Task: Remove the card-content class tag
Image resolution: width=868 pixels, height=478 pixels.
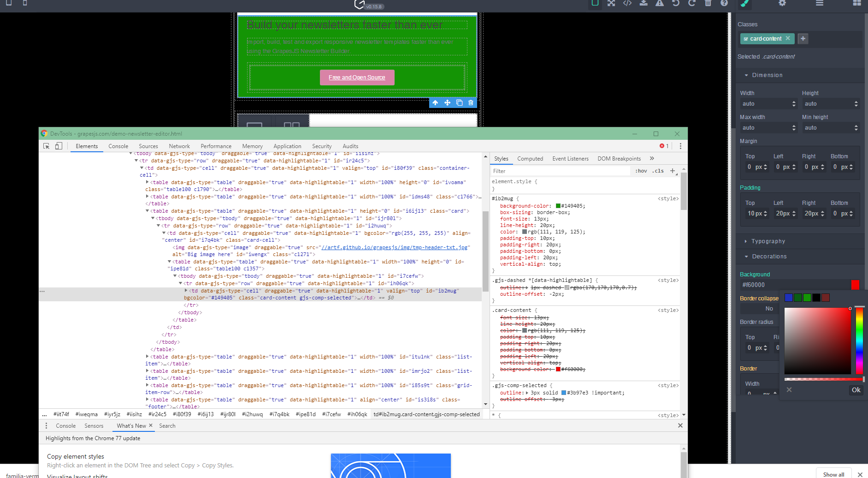Action: click(788, 38)
